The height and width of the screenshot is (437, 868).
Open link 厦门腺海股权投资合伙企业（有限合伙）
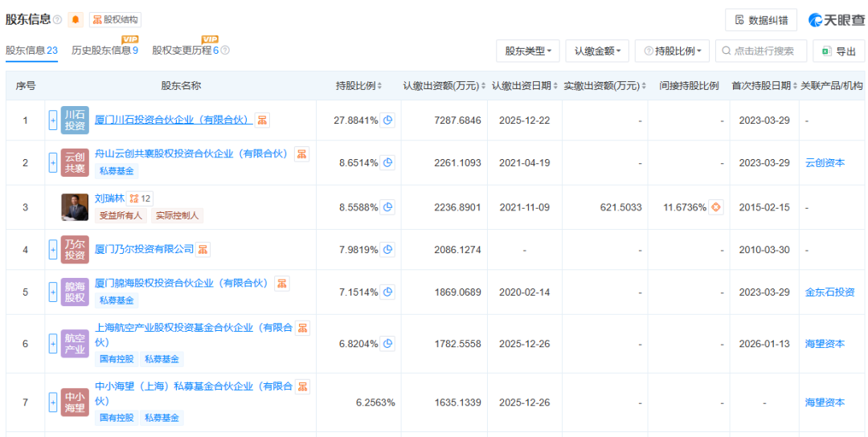coord(182,284)
